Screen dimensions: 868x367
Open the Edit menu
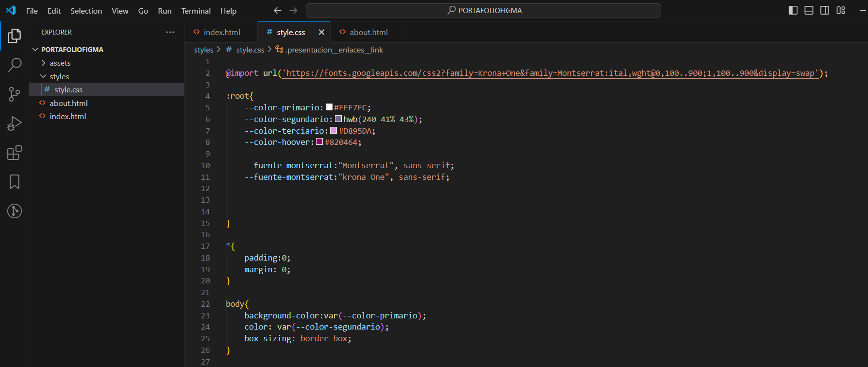pos(54,11)
